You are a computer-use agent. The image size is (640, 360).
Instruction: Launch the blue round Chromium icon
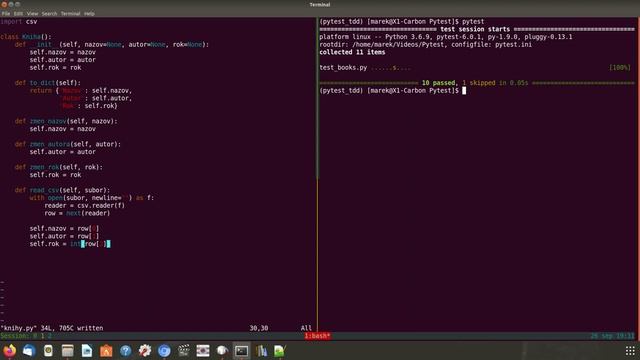point(164,351)
